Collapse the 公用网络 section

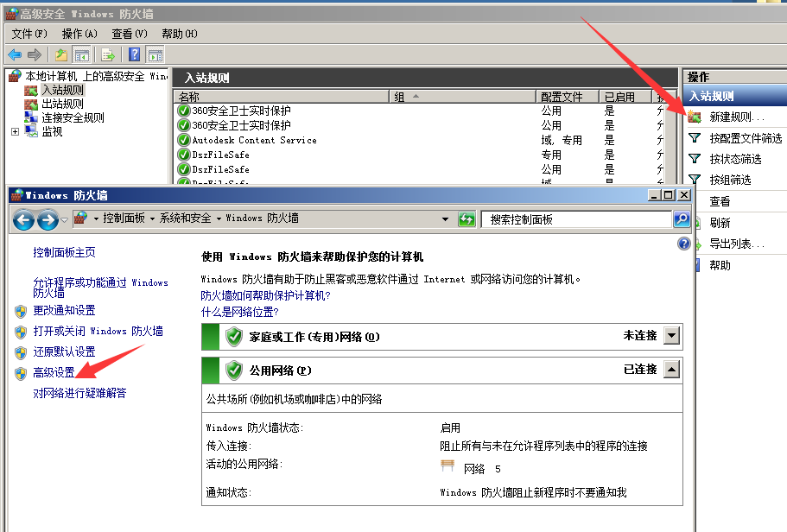click(672, 370)
